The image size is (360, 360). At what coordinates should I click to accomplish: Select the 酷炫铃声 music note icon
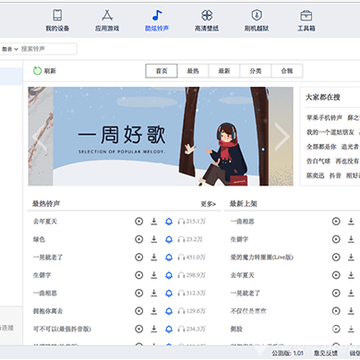[x=157, y=15]
